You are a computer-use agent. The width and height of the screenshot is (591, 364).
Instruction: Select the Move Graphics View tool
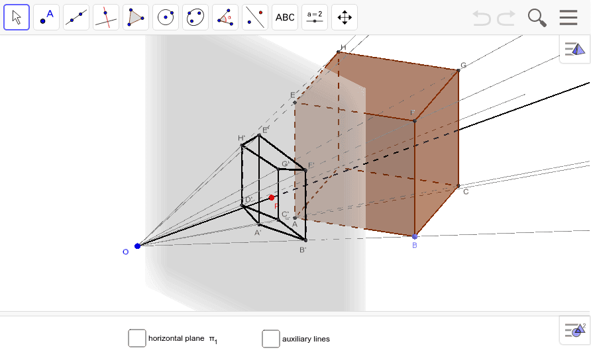[344, 17]
